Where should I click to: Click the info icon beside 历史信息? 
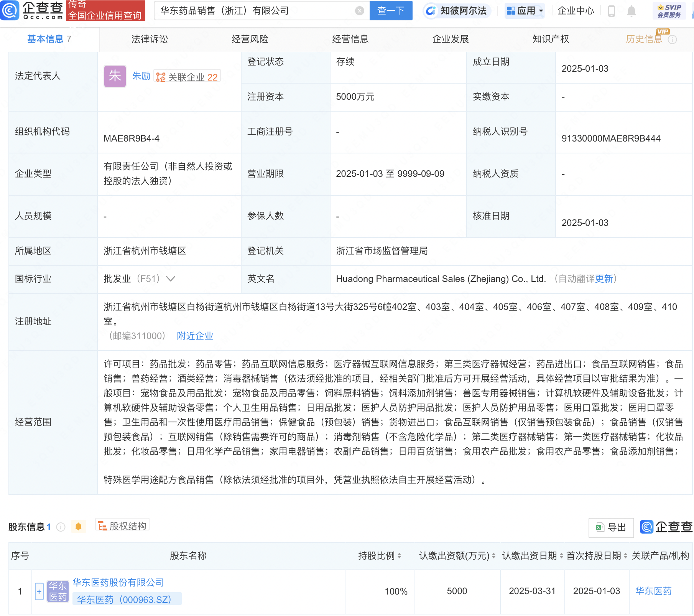(x=672, y=40)
